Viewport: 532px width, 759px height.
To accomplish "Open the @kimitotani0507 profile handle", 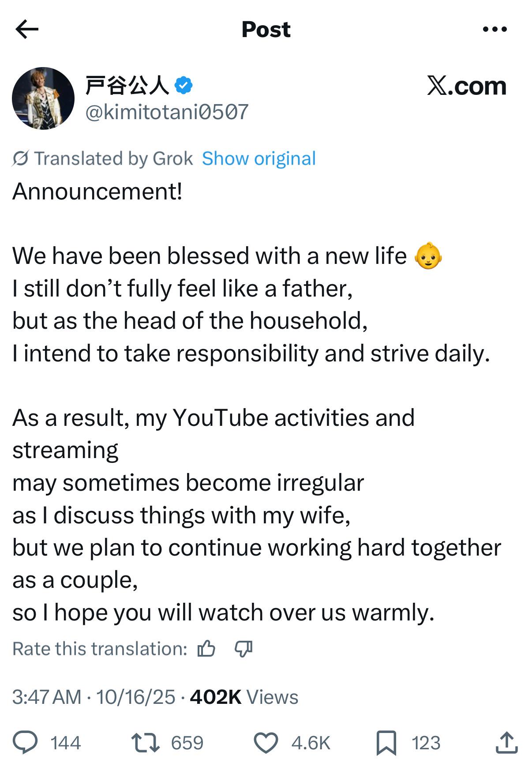I will click(167, 112).
